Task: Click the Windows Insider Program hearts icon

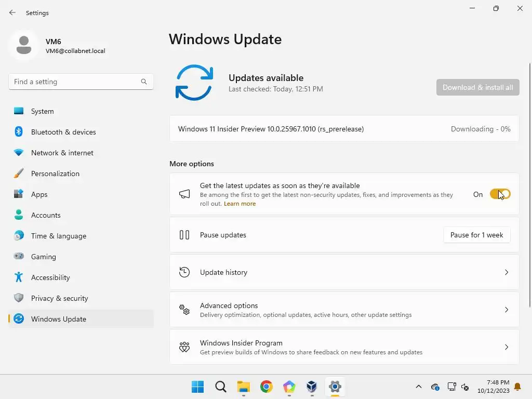Action: click(x=184, y=347)
